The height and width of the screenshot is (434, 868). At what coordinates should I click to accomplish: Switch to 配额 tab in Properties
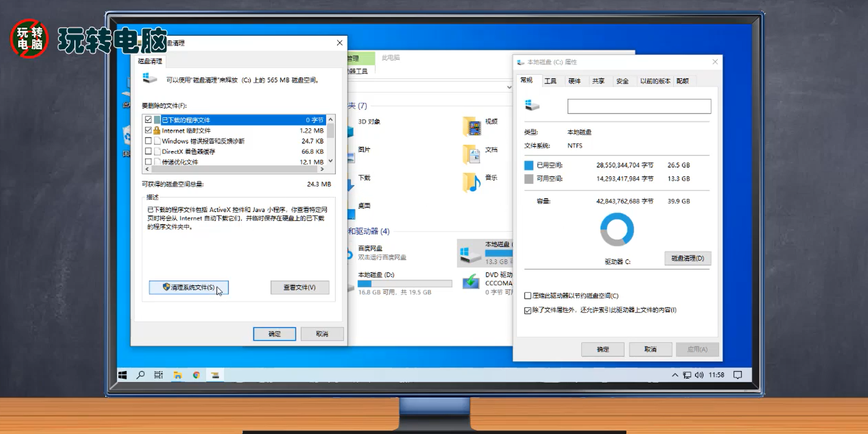[683, 81]
